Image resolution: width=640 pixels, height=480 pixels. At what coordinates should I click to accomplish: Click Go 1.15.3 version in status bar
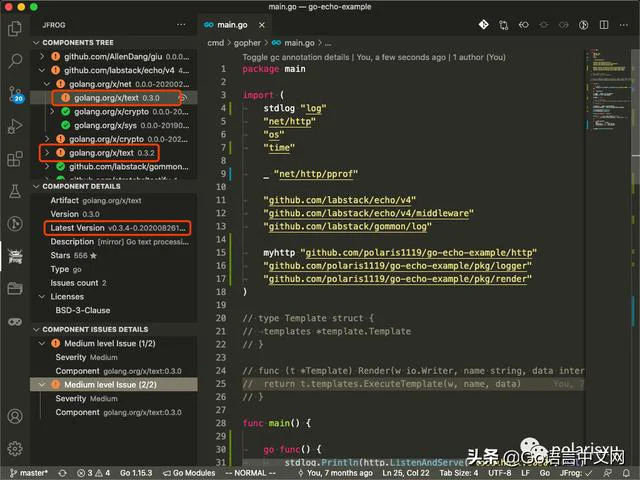tap(136, 473)
